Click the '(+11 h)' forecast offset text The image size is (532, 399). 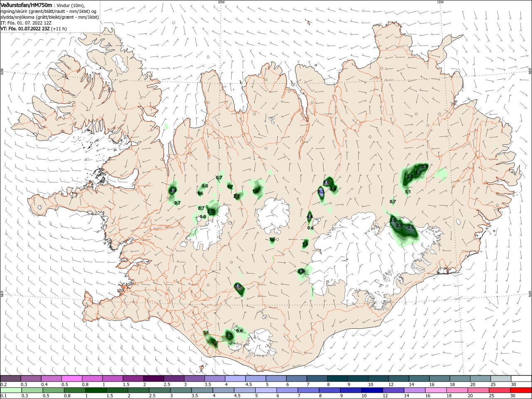(x=59, y=29)
